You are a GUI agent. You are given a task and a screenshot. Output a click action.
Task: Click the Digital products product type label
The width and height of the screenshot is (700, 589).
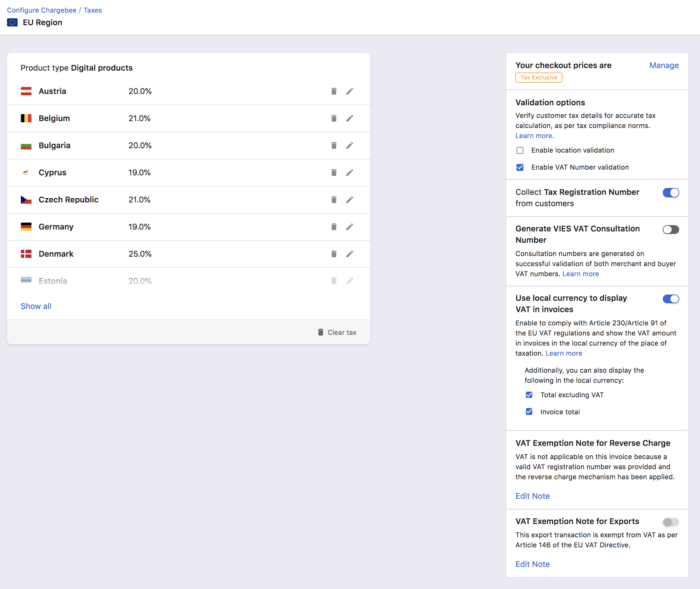(102, 68)
